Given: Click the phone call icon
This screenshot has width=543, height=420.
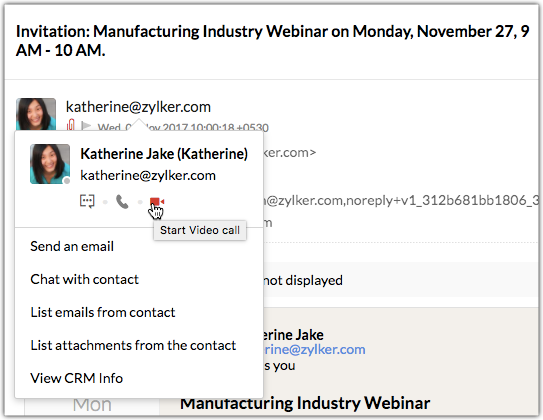Looking at the screenshot, I should (122, 202).
